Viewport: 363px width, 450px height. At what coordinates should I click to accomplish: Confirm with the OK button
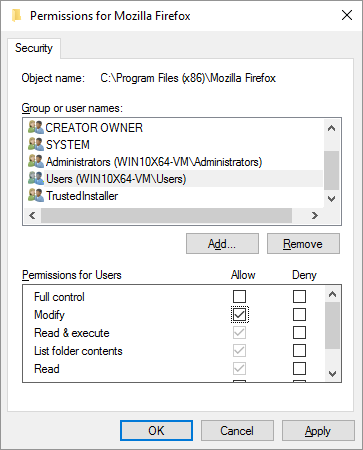pyautogui.click(x=156, y=430)
